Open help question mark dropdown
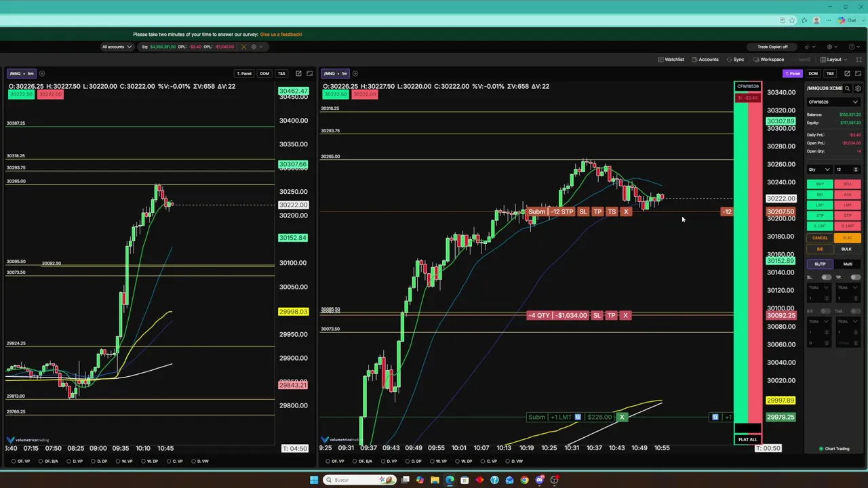The width and height of the screenshot is (868, 488). click(854, 47)
